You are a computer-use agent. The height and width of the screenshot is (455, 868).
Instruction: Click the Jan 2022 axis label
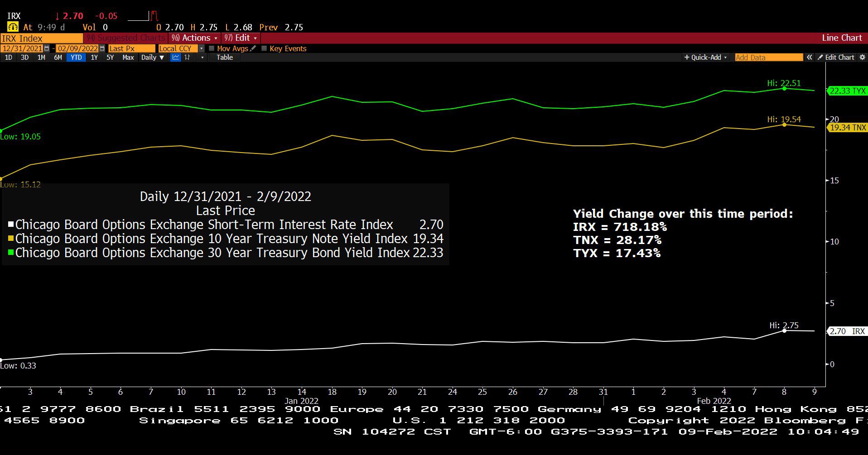tap(301, 401)
